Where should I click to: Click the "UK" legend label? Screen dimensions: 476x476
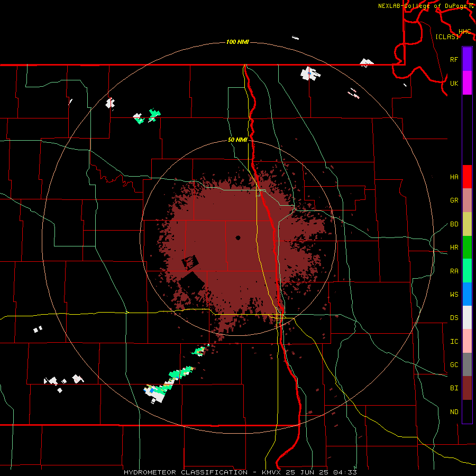tap(454, 83)
